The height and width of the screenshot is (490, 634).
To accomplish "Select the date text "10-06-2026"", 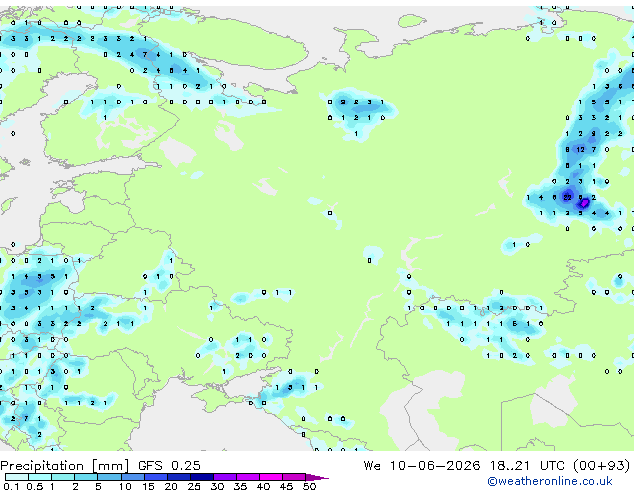I will [x=435, y=465].
